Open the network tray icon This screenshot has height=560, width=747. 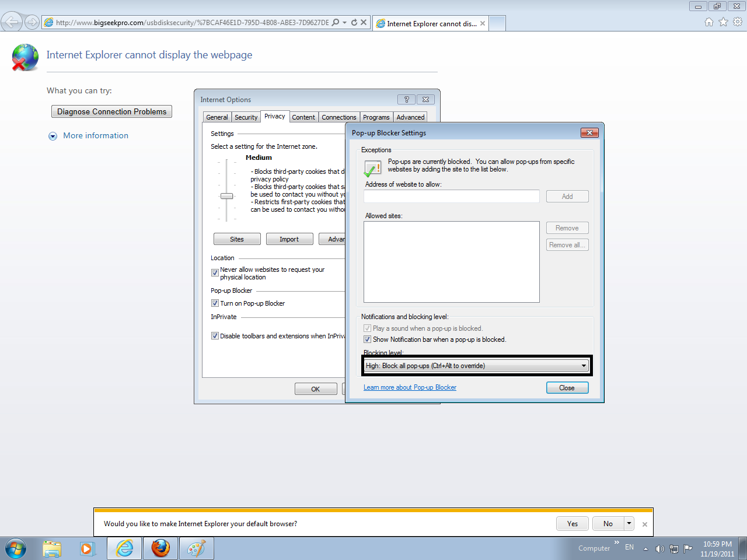[x=674, y=549]
